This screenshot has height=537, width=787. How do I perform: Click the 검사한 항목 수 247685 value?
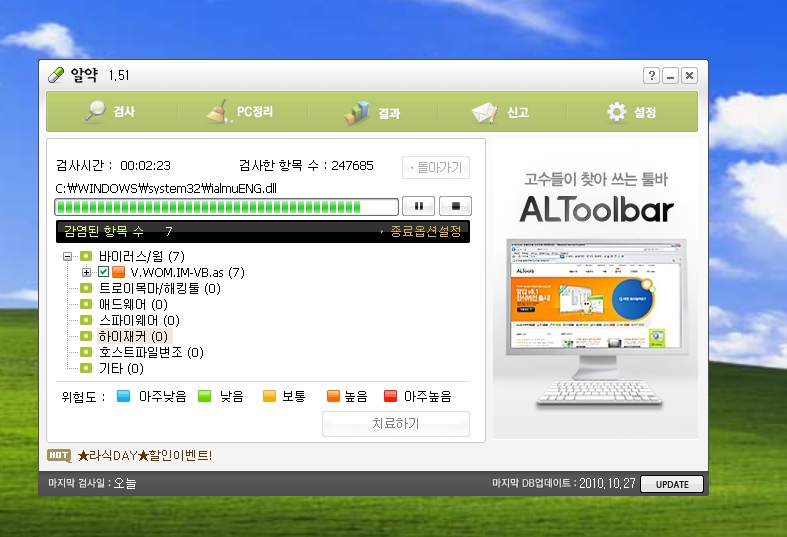(x=352, y=166)
